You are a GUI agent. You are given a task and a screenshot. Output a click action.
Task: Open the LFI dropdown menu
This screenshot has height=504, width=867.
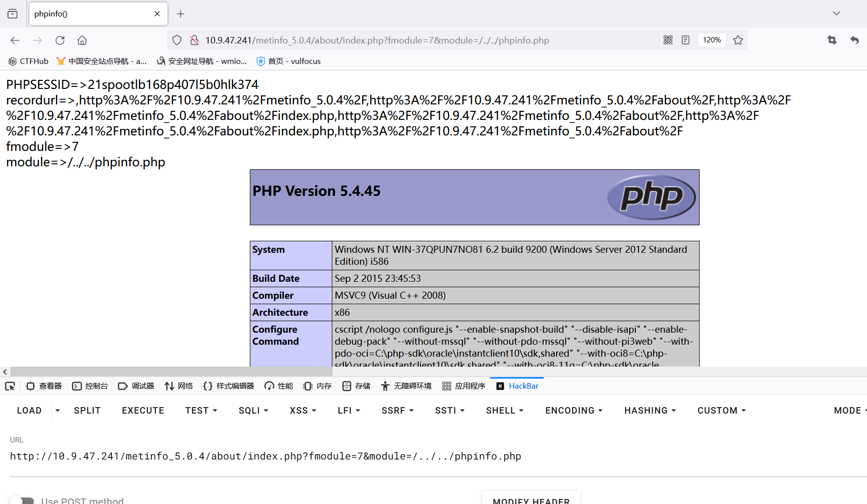(x=349, y=411)
